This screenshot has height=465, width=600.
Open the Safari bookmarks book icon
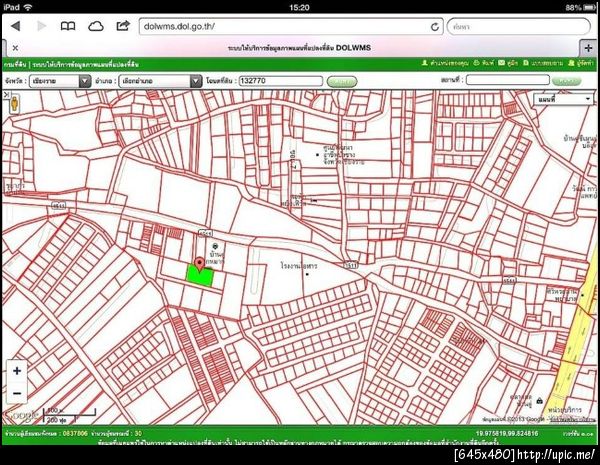pos(68,26)
